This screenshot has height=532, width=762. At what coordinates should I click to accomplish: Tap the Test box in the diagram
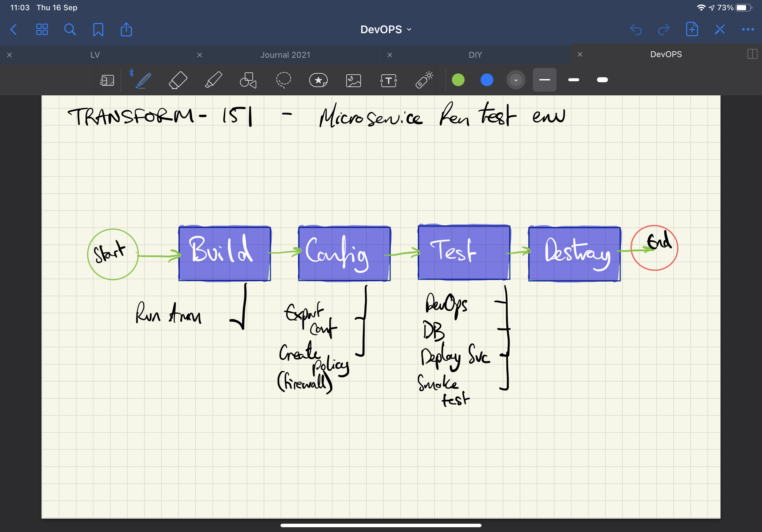tap(464, 252)
